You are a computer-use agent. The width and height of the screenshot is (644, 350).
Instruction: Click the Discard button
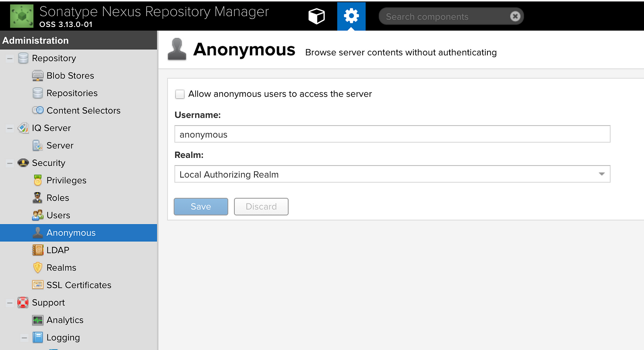click(261, 207)
